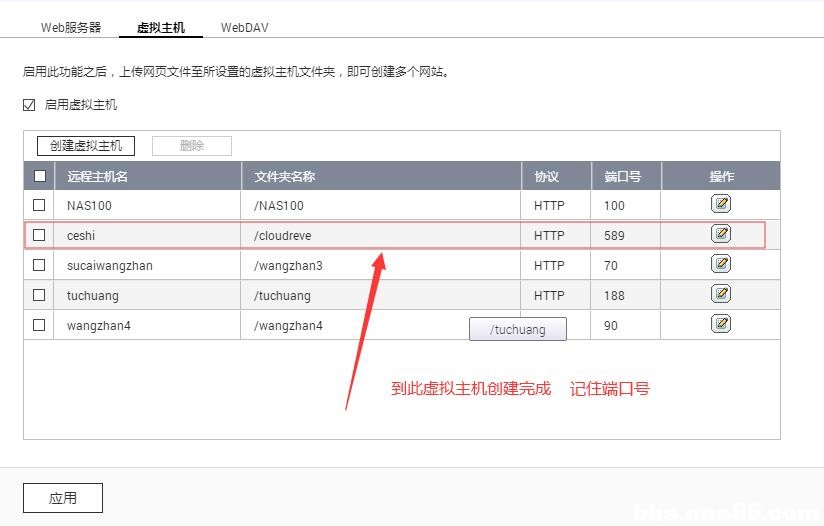Click edit icon for NAS100 row
This screenshot has width=824, height=526.
click(x=721, y=204)
